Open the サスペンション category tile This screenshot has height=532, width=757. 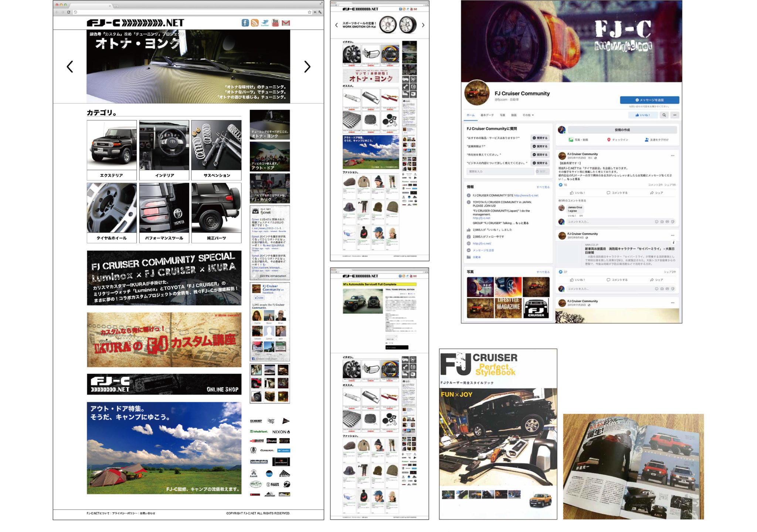(x=216, y=150)
